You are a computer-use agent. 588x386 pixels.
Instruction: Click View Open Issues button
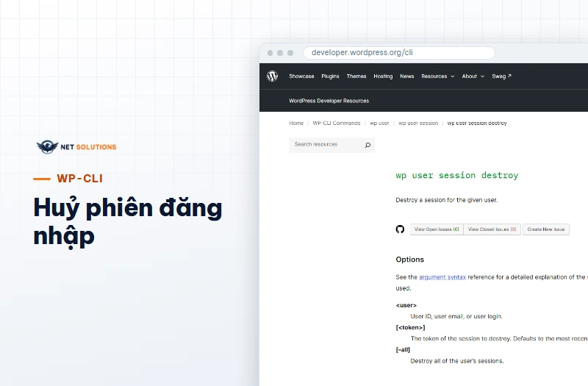click(x=437, y=229)
